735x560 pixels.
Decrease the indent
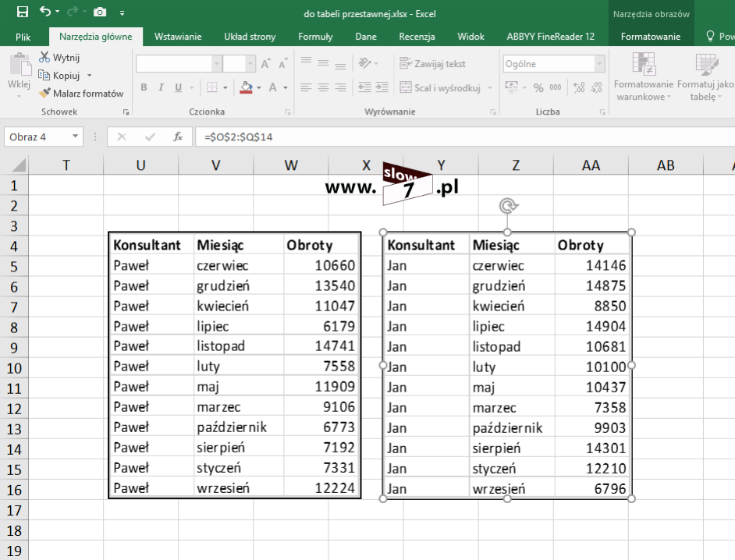pos(364,87)
